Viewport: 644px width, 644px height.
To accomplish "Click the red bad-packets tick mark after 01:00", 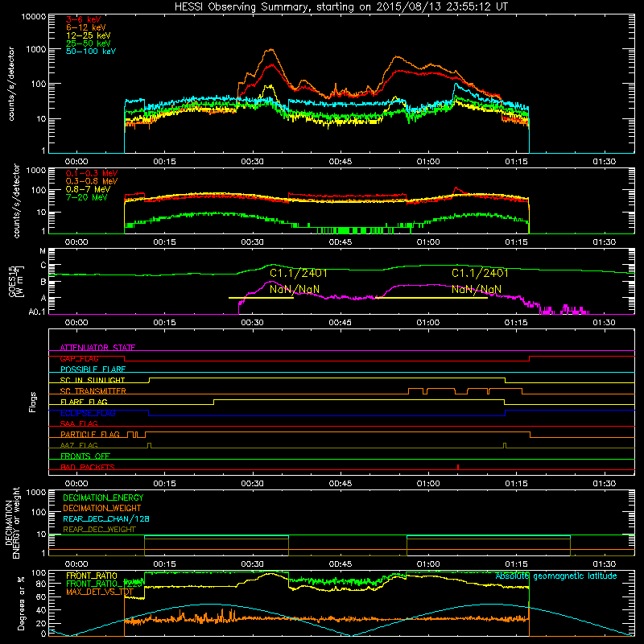I will pyautogui.click(x=458, y=467).
